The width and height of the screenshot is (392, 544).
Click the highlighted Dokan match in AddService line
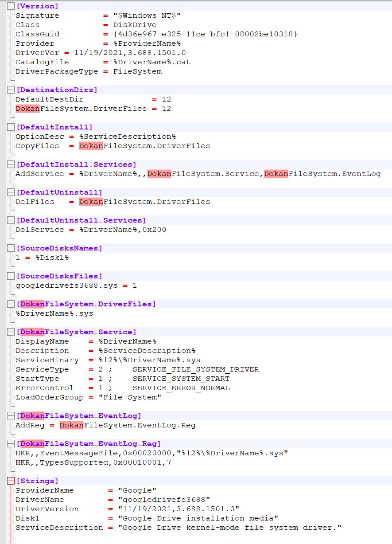click(159, 173)
